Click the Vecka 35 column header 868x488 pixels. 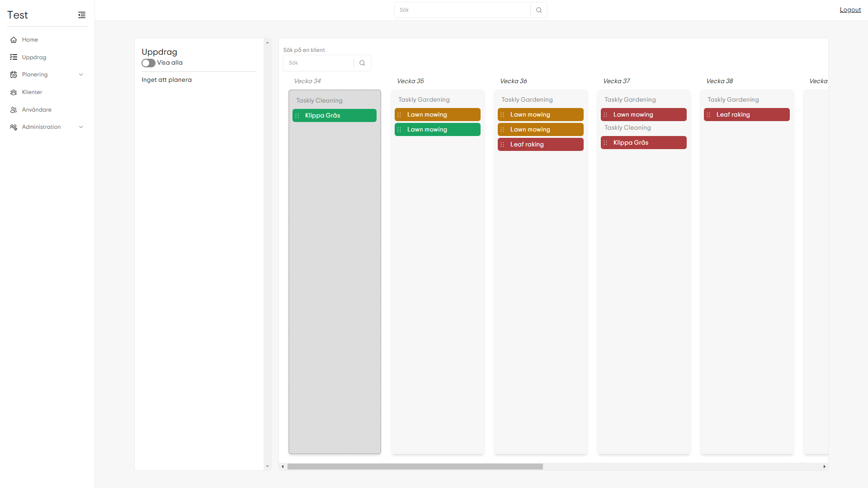pyautogui.click(x=410, y=81)
